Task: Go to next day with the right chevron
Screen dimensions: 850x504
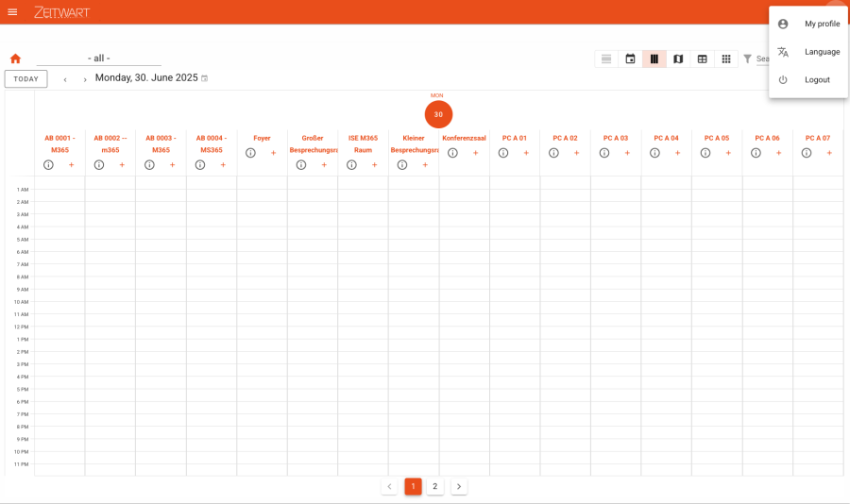Action: tap(85, 79)
